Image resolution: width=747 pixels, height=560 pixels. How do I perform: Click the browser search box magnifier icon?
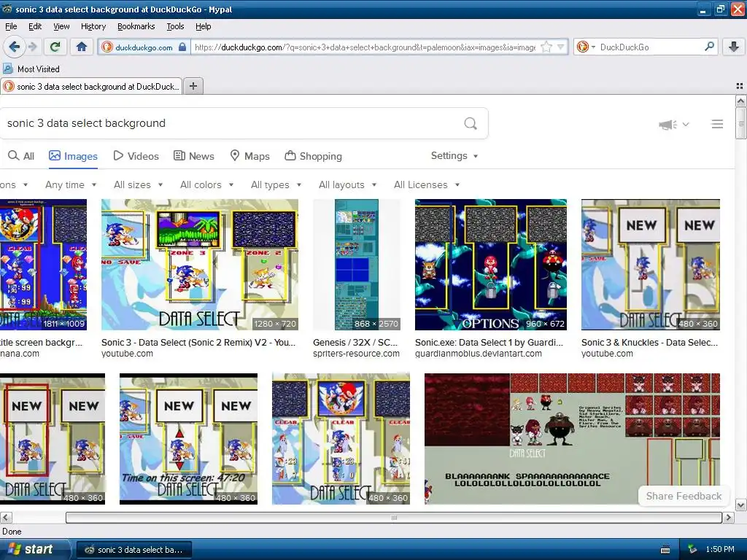click(709, 46)
